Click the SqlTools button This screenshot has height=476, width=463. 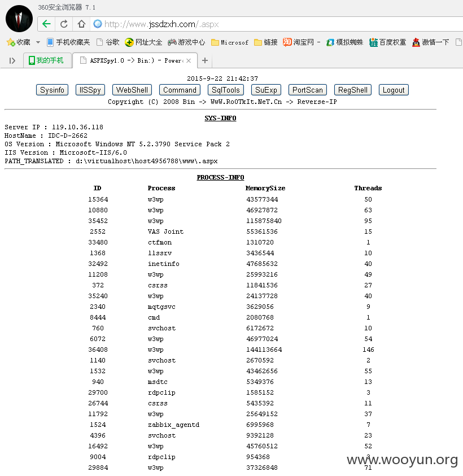[226, 90]
